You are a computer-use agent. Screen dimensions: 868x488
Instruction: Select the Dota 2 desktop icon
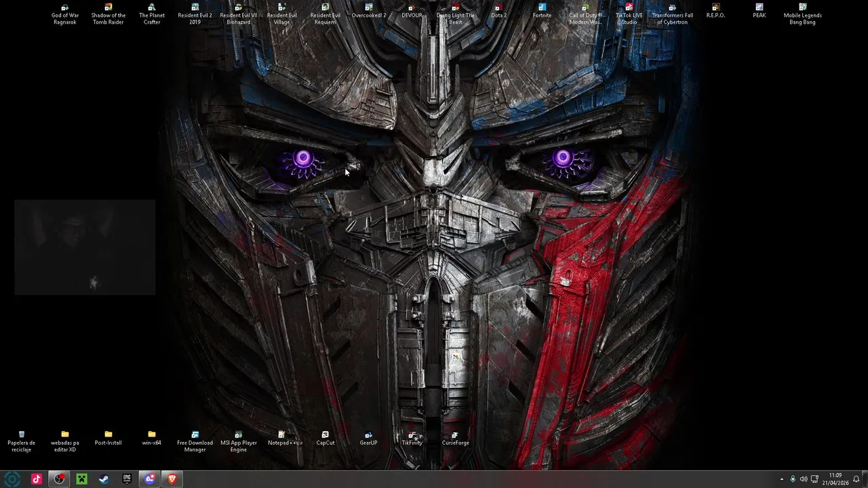pos(499,12)
